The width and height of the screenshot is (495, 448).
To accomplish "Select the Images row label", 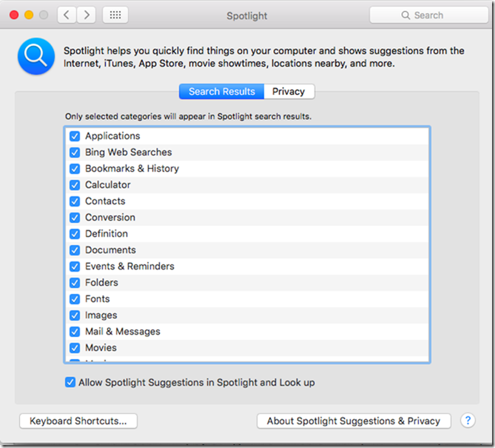I will (101, 315).
